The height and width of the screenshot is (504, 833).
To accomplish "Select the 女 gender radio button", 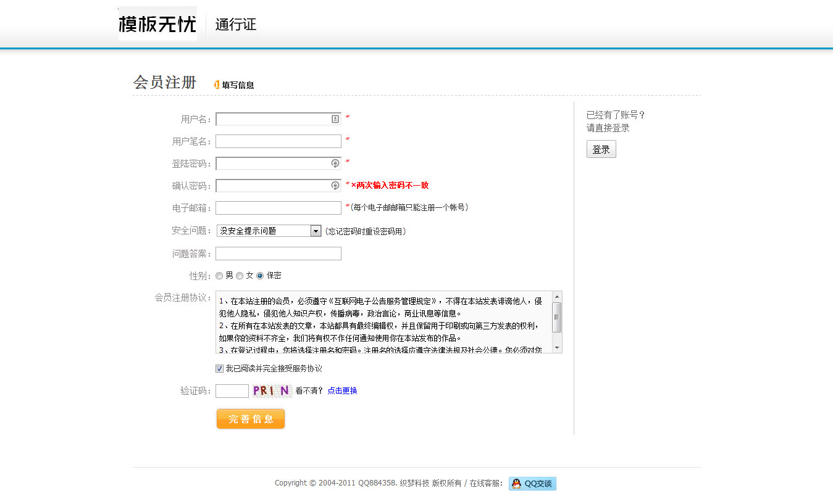I will click(x=240, y=276).
